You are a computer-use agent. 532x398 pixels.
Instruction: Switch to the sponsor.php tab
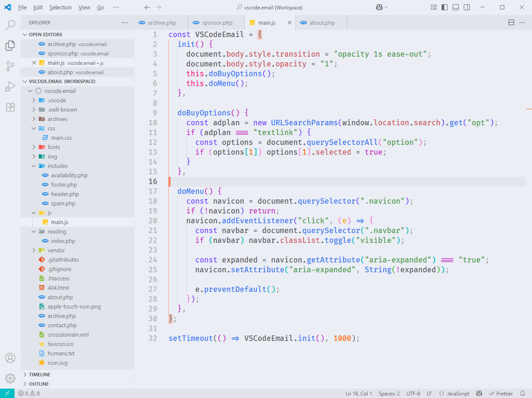coord(215,22)
